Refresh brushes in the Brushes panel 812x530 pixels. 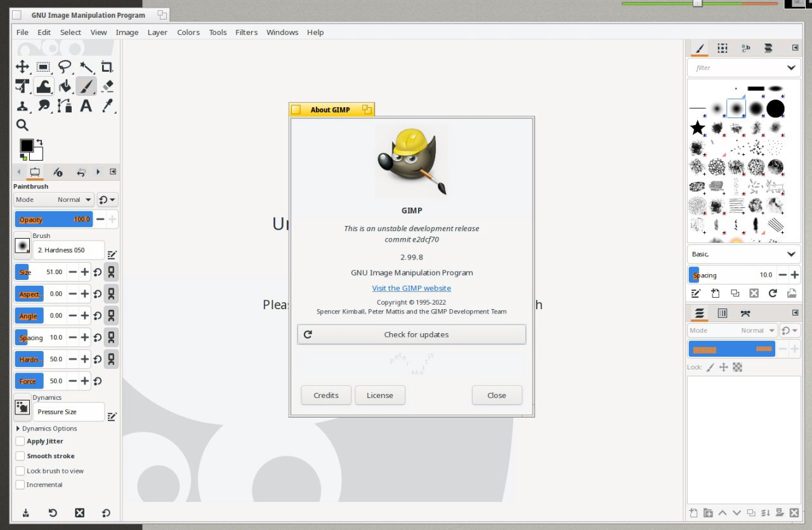click(x=773, y=293)
